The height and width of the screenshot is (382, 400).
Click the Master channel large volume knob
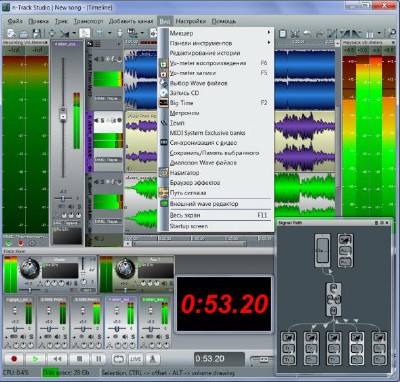[30, 269]
